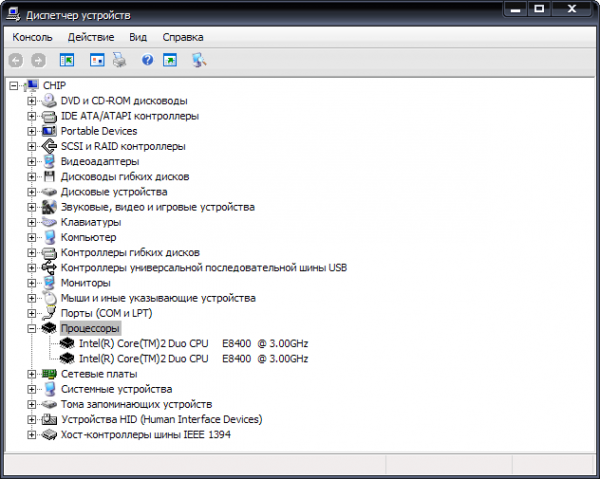The image size is (600, 479).
Task: Maximize the Диспетчер устройств window
Action: click(539, 9)
